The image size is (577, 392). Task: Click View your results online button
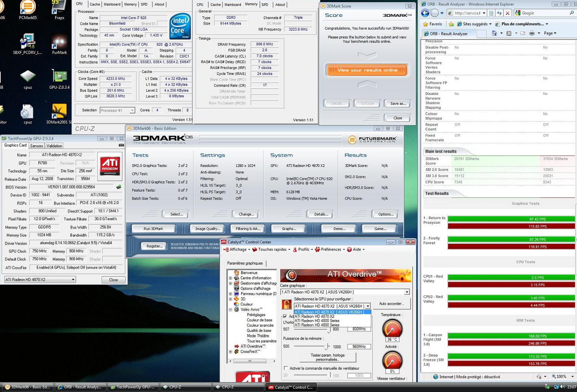click(x=367, y=70)
